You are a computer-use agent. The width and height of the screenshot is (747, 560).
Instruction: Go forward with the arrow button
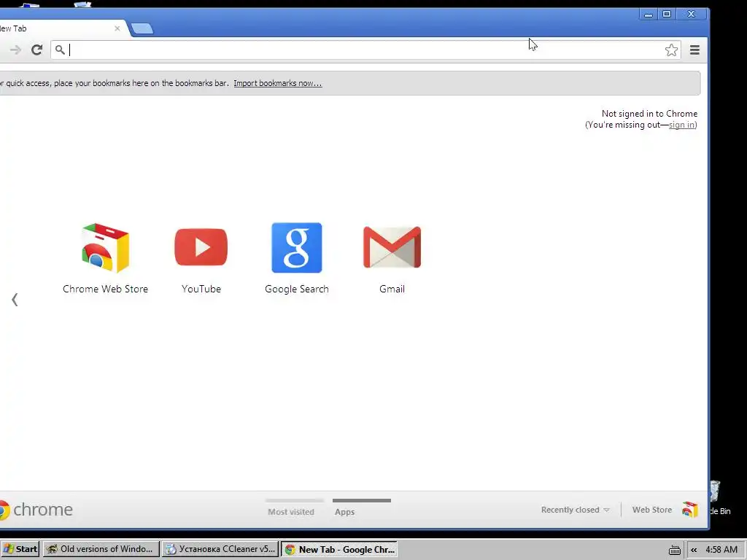tap(15, 50)
